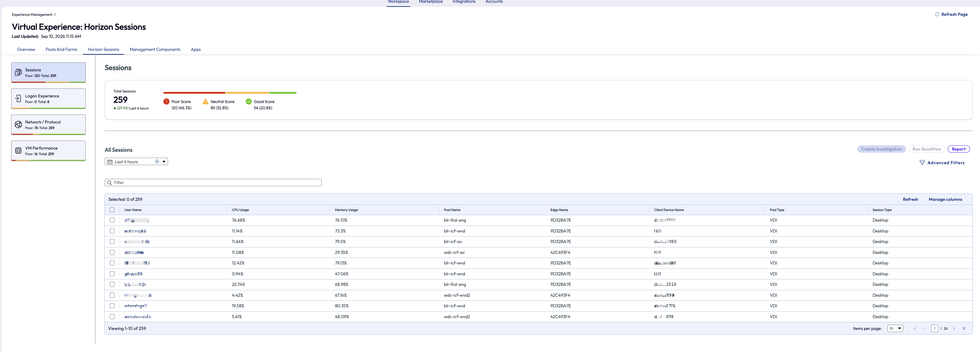This screenshot has width=980, height=352.
Task: Sort by the Pool Name column header
Action: click(452, 210)
